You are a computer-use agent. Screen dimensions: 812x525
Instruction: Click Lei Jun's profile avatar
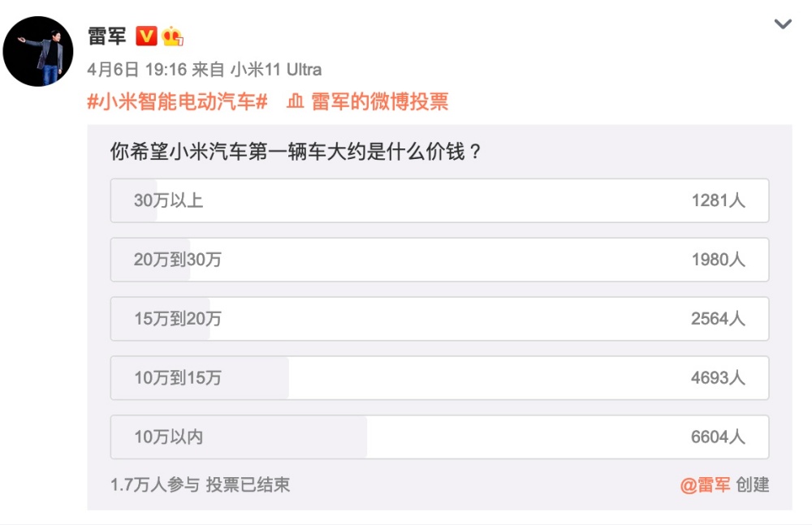[38, 51]
